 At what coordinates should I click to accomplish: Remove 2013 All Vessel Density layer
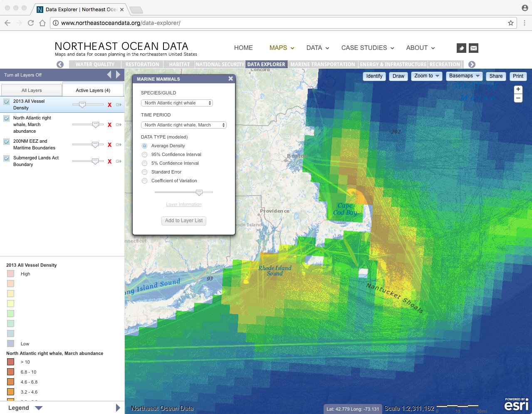110,105
